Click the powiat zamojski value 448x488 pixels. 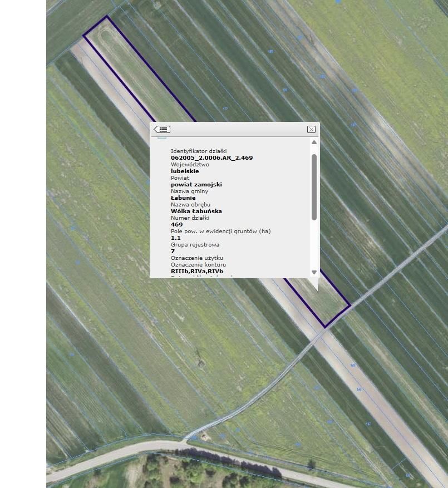[196, 185]
